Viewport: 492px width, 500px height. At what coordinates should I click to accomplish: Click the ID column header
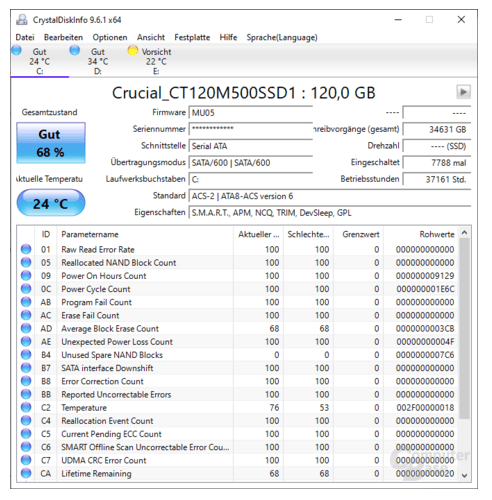(46, 234)
